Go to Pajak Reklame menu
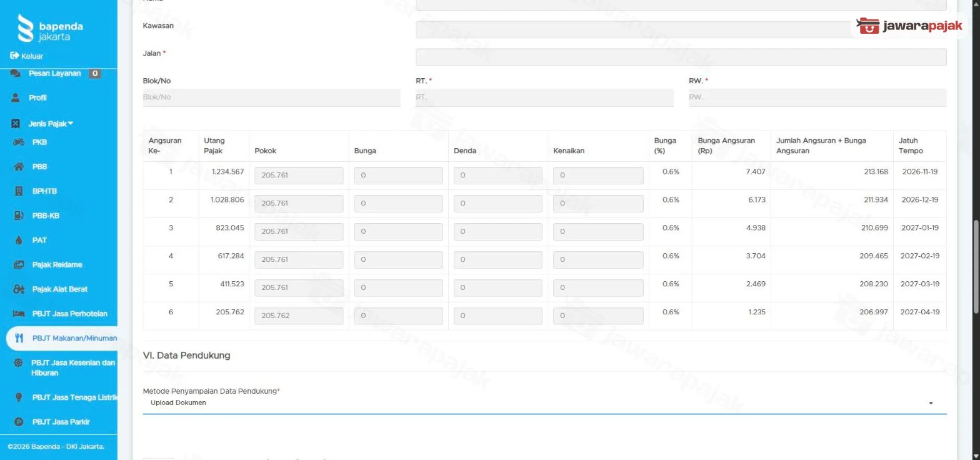 click(x=57, y=264)
